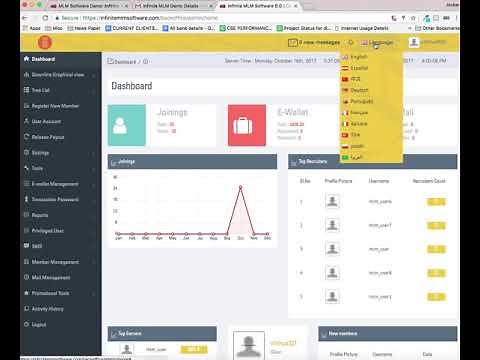This screenshot has width=480, height=360.
Task: Click the Register New Member icon
Action: coord(26,106)
